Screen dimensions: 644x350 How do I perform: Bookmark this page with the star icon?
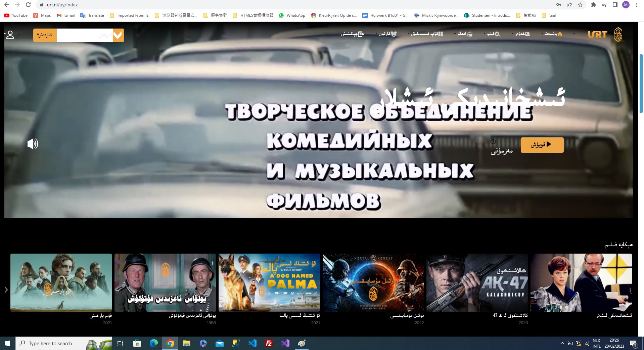(x=580, y=5)
